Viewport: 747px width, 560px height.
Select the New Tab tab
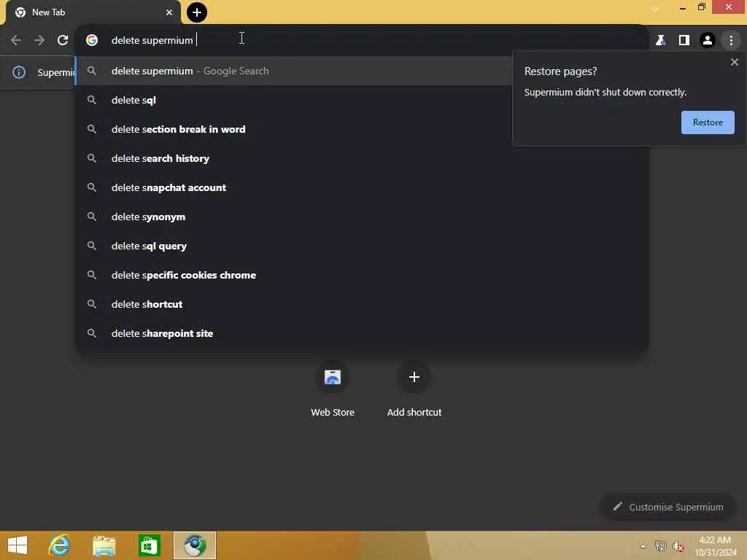(93, 13)
